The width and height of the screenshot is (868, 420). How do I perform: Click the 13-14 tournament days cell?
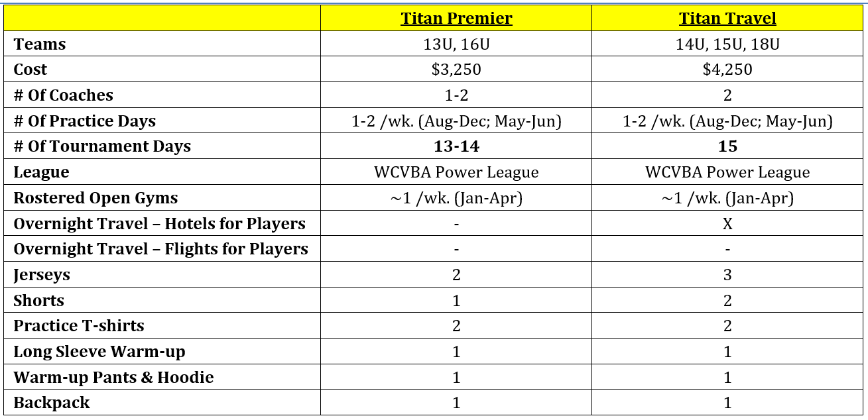[x=456, y=146]
